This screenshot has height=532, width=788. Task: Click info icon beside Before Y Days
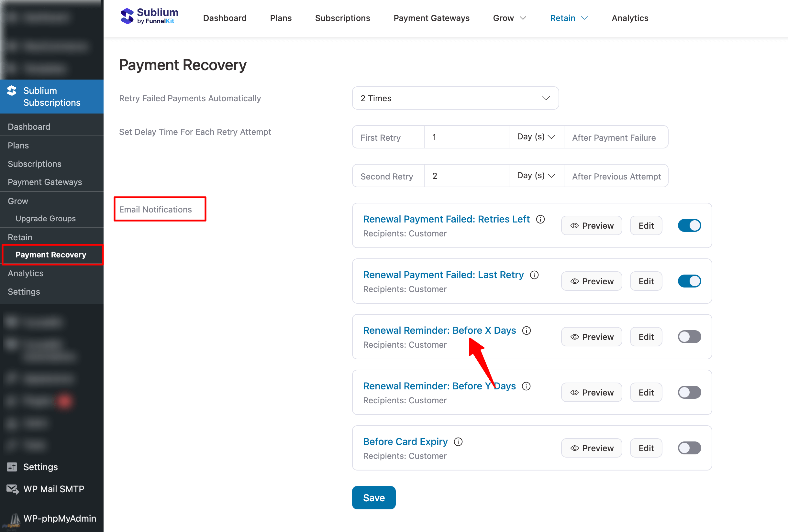526,386
